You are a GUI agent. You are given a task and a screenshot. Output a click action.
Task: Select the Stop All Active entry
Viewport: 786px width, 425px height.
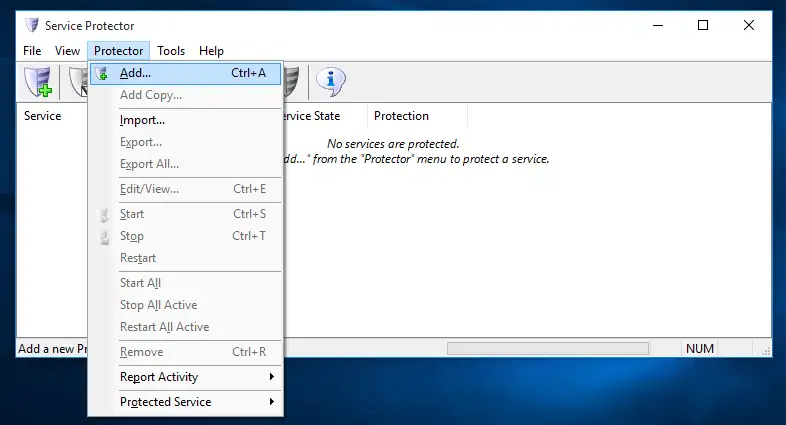coord(185,306)
